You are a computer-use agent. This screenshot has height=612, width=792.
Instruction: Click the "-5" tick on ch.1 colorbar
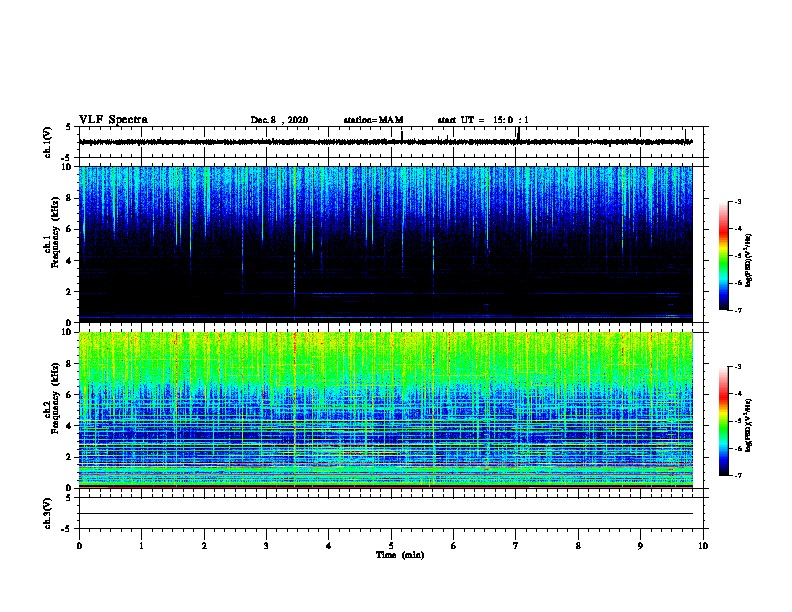(738, 256)
